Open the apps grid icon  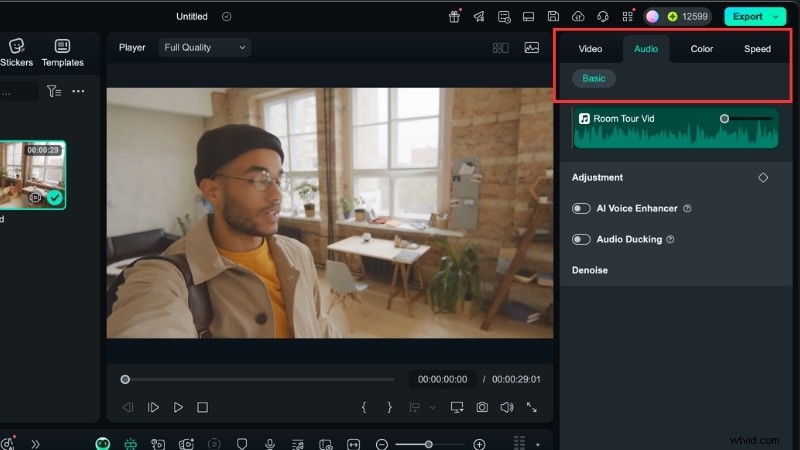tap(628, 16)
